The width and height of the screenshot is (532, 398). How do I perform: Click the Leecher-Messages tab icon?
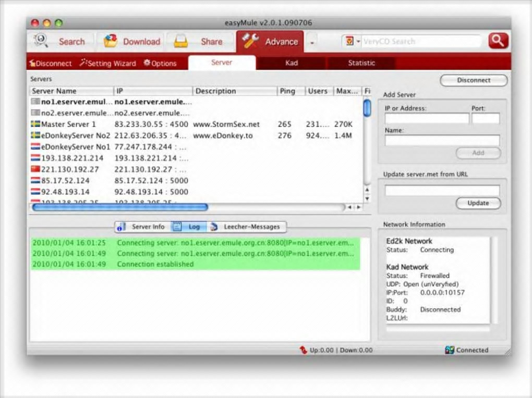[214, 227]
